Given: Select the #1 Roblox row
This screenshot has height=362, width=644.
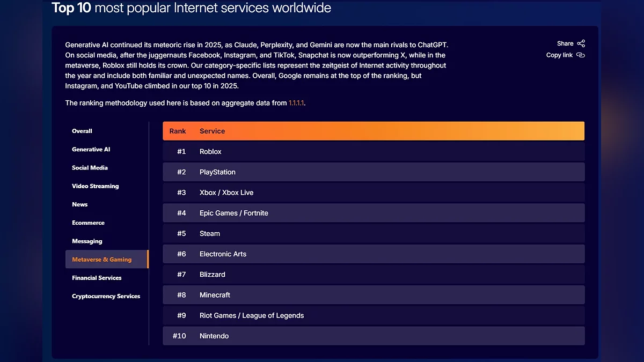Looking at the screenshot, I should 374,152.
